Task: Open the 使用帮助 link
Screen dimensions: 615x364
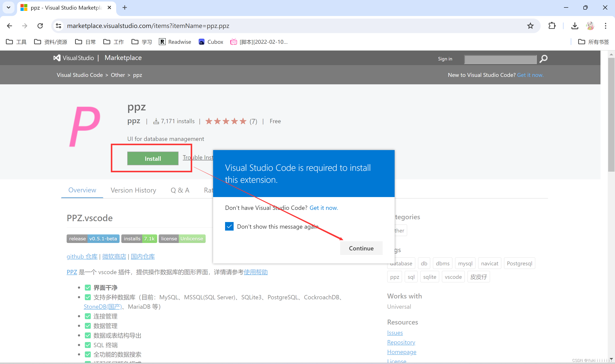Action: tap(256, 272)
